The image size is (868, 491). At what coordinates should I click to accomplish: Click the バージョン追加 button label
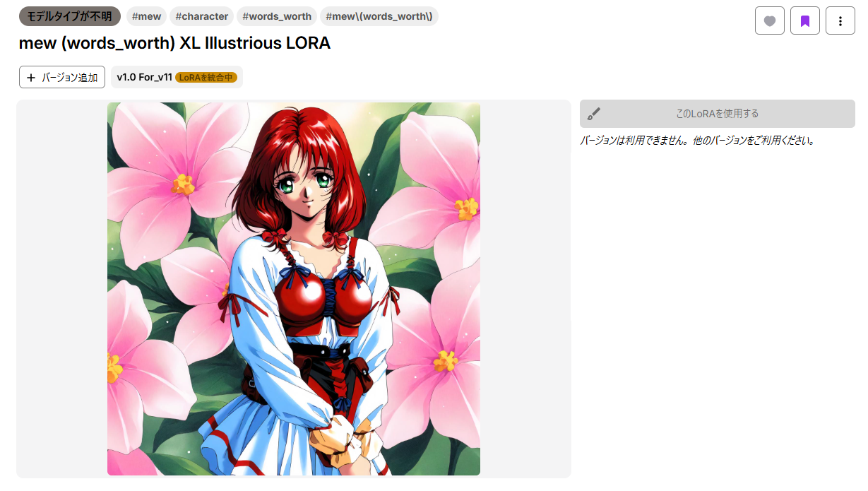[70, 78]
